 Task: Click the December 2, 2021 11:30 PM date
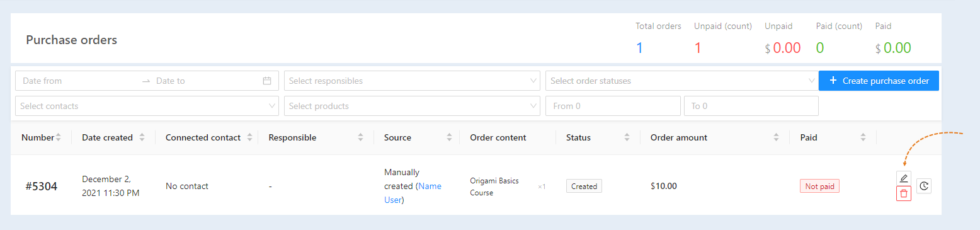pyautogui.click(x=111, y=186)
